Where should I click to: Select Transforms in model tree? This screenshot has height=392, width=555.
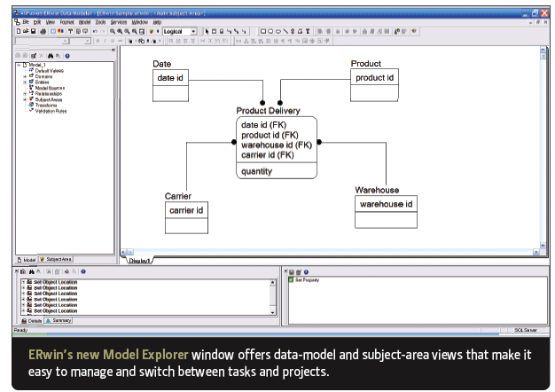[x=46, y=106]
